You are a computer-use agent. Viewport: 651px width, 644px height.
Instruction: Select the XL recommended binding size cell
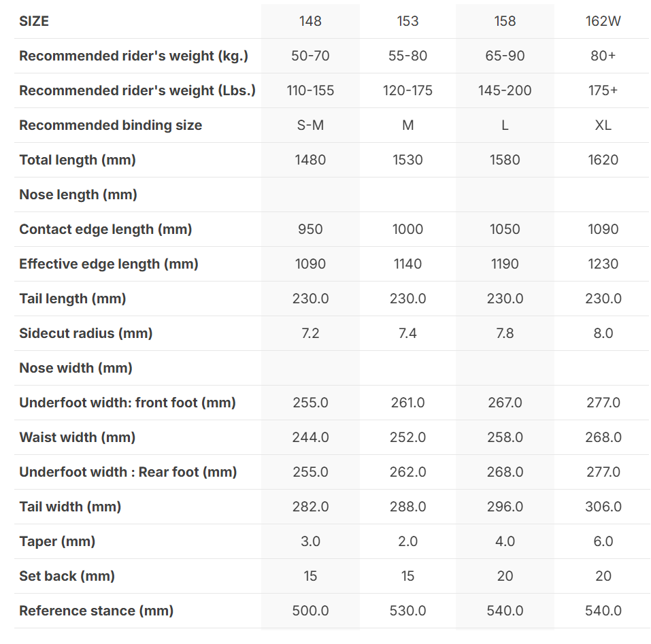(603, 125)
